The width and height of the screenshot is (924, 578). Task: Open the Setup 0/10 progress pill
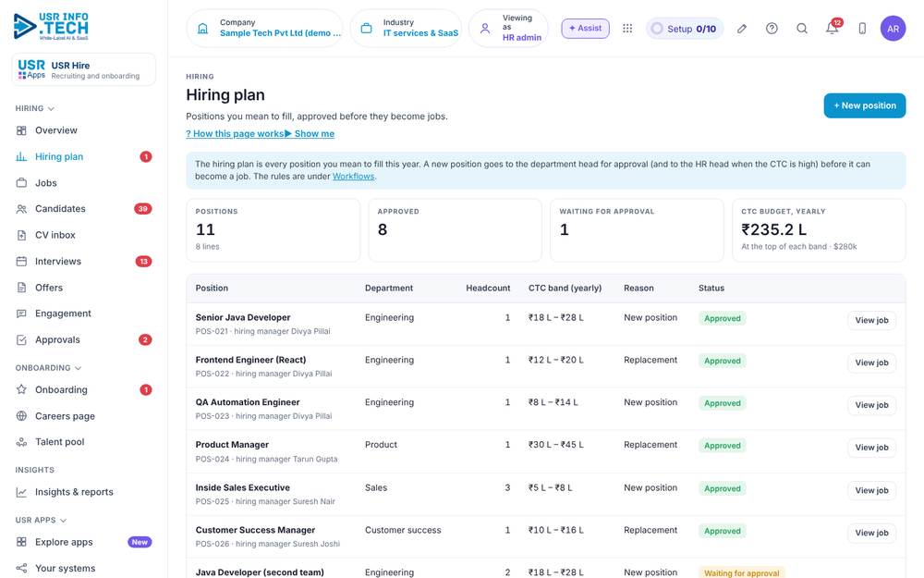pos(685,29)
